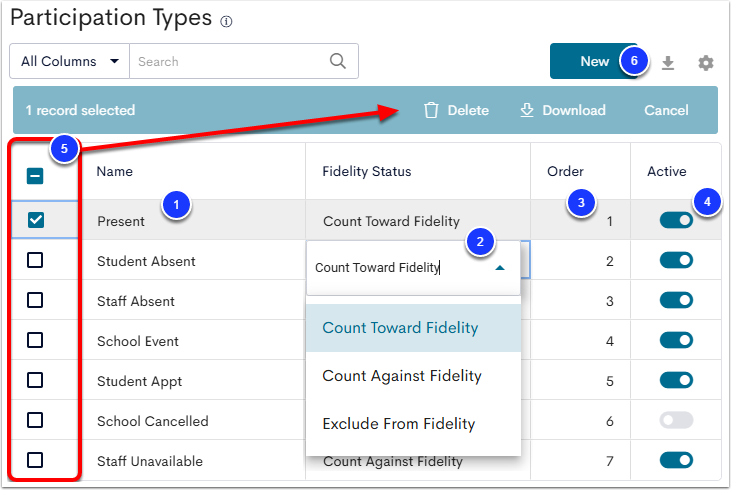Click the order value 3 cell
Viewport: 731px width, 490px height.
click(580, 301)
